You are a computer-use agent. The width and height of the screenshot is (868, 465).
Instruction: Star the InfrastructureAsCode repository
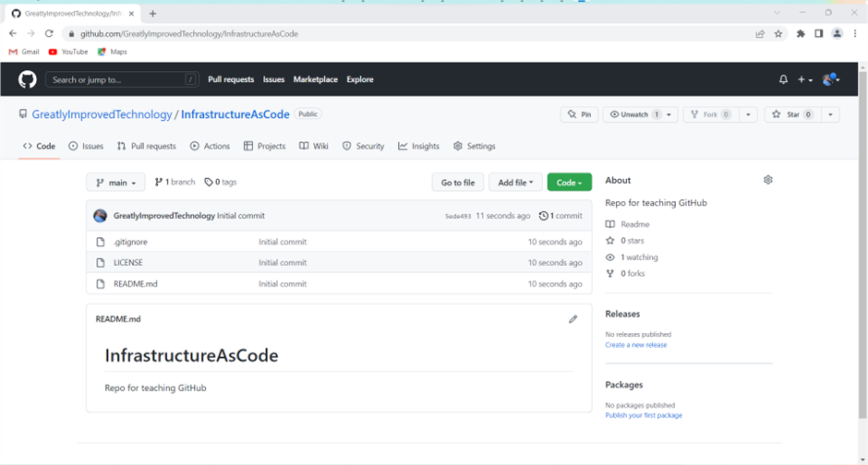point(792,114)
